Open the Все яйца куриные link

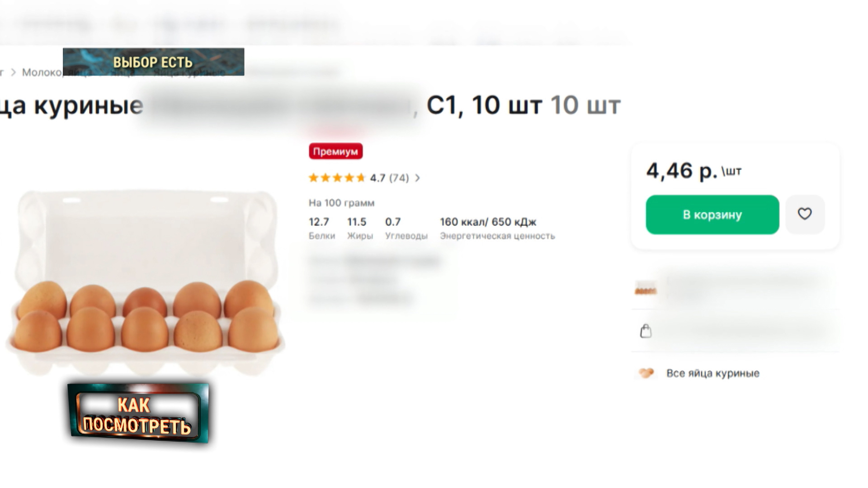click(713, 373)
